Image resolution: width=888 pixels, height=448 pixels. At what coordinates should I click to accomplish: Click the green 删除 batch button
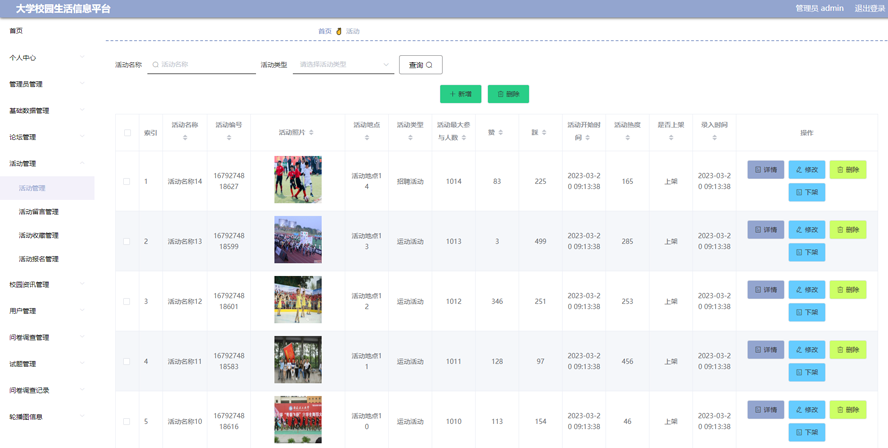pyautogui.click(x=508, y=94)
